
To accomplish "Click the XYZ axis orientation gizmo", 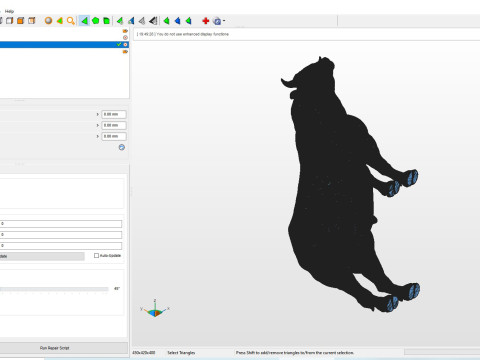I will pos(155,308).
